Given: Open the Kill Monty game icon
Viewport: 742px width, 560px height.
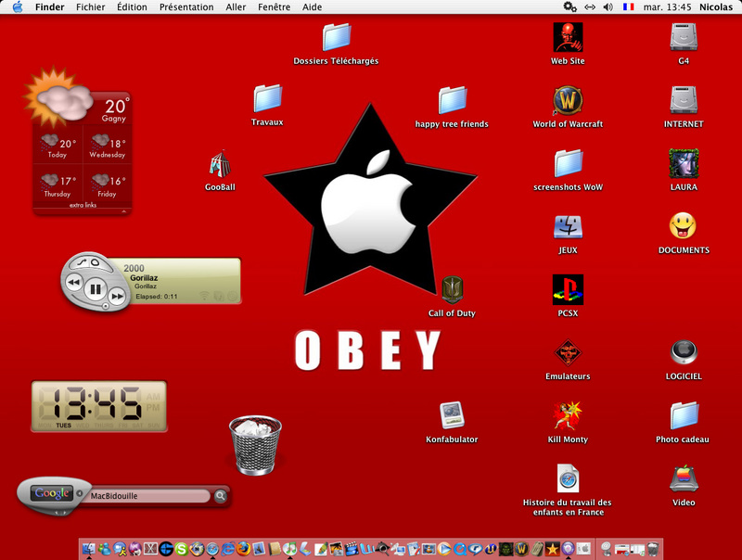Looking at the screenshot, I should (568, 415).
